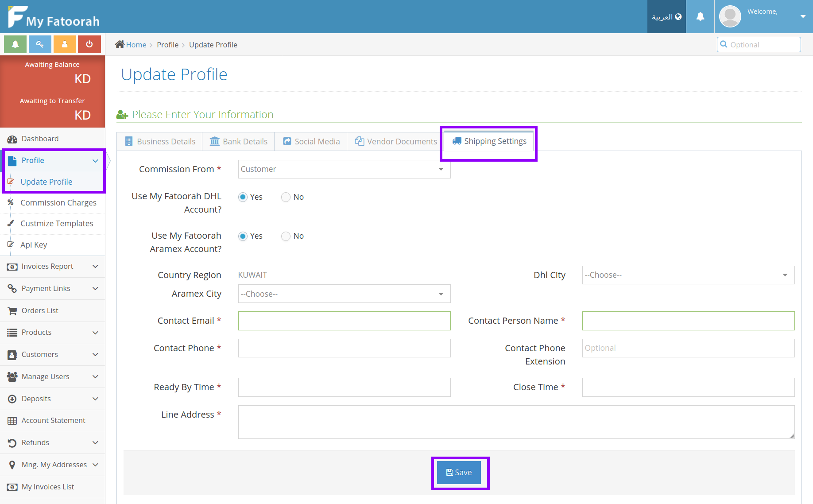
Task: Click the Commission Charges percent icon
Action: click(11, 202)
